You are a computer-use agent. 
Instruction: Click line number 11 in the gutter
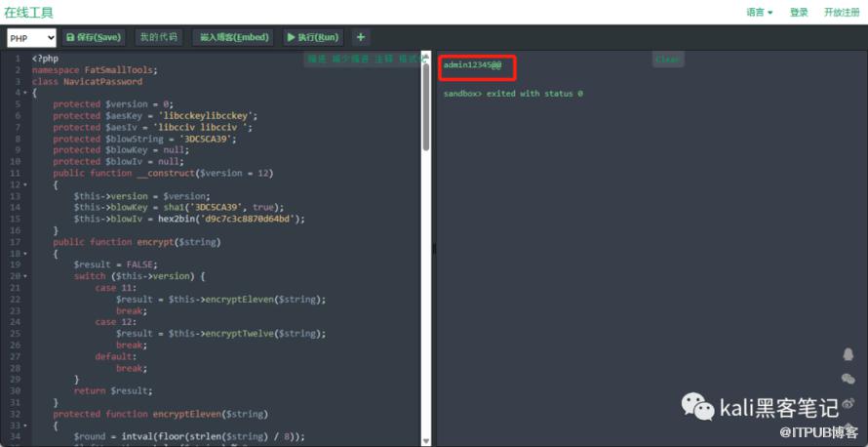(16, 174)
